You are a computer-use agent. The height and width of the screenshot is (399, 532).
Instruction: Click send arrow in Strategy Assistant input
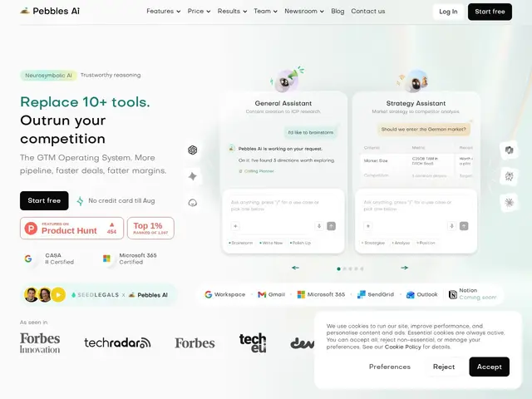464,226
